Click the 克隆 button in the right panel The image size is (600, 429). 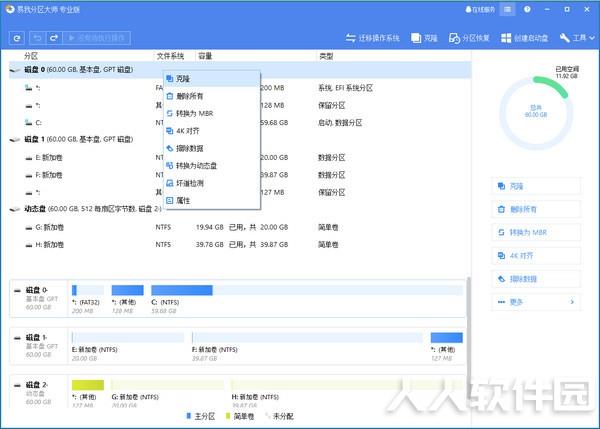coord(536,186)
